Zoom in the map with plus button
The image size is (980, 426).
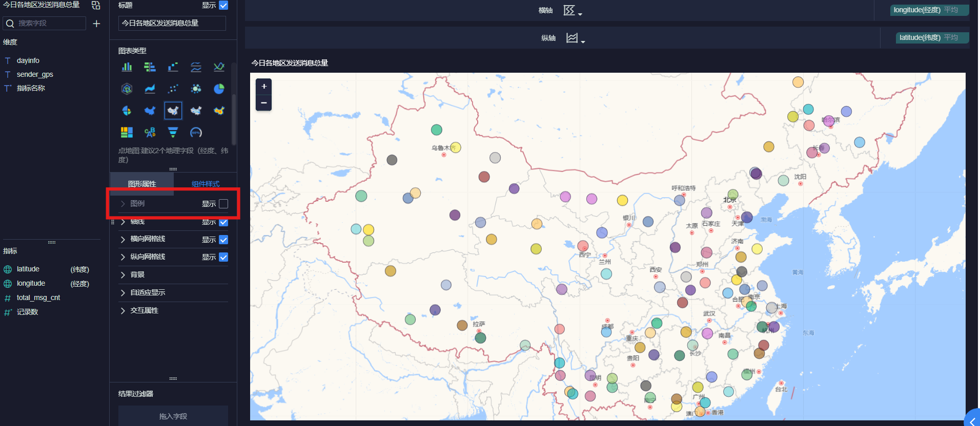264,87
